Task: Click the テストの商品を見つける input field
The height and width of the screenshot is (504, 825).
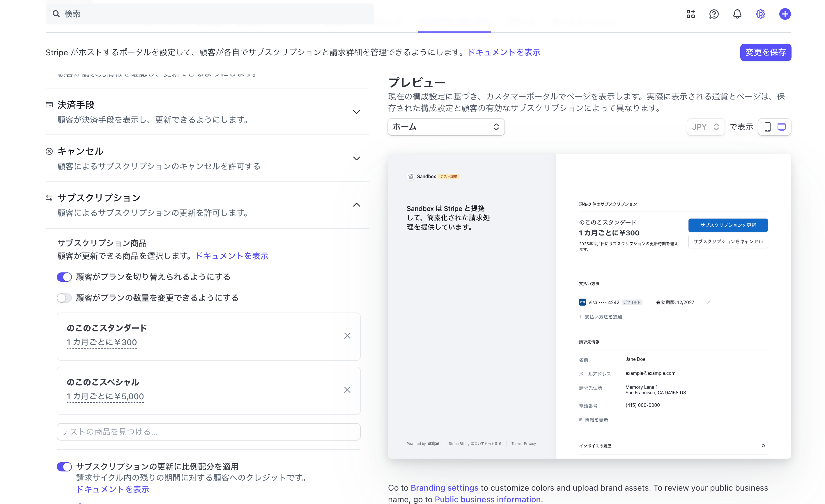Action: click(208, 432)
